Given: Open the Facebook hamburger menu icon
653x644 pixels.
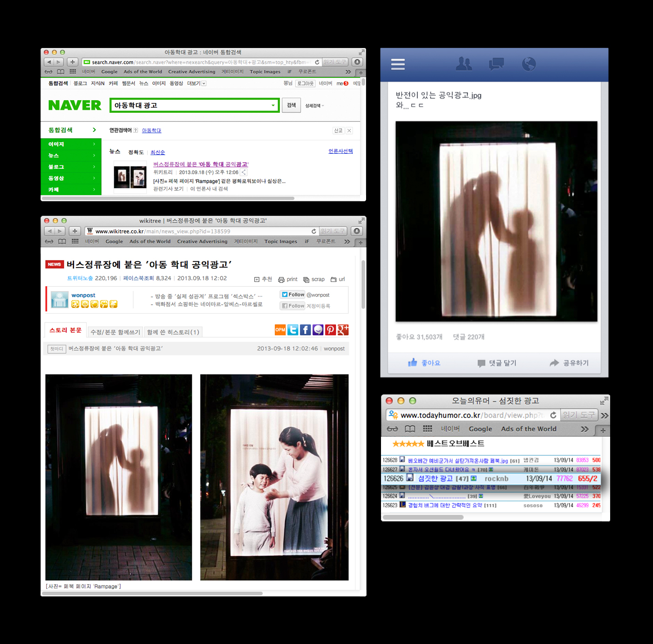Looking at the screenshot, I should pos(398,64).
